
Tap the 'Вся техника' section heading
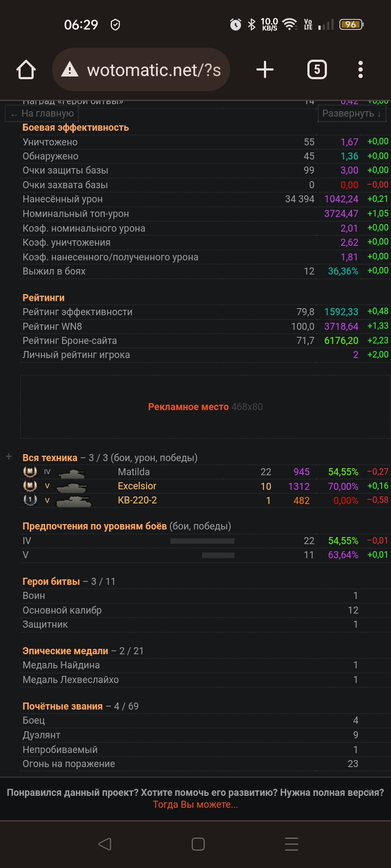[50, 458]
